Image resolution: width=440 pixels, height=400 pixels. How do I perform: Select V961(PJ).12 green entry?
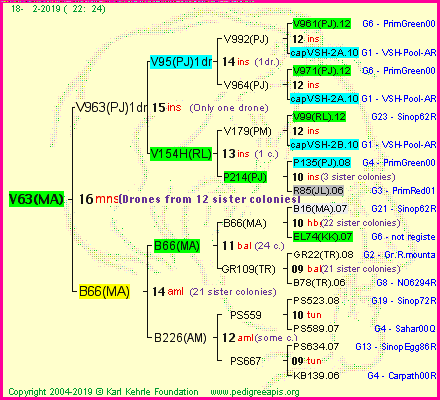pos(322,24)
